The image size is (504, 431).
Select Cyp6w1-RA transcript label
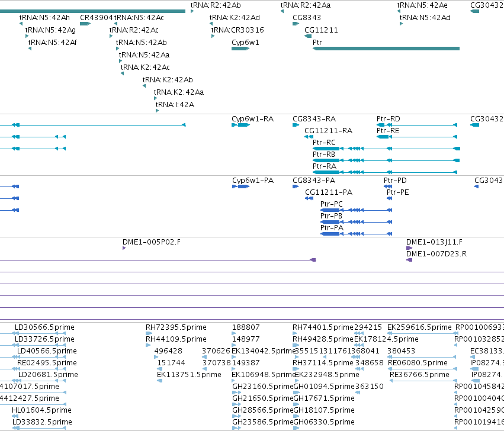253,119
